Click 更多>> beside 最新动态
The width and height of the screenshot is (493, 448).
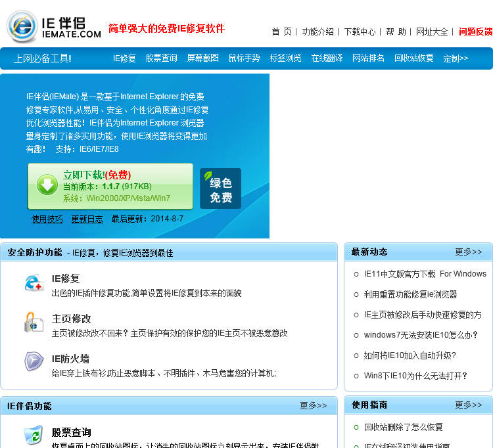tap(469, 252)
